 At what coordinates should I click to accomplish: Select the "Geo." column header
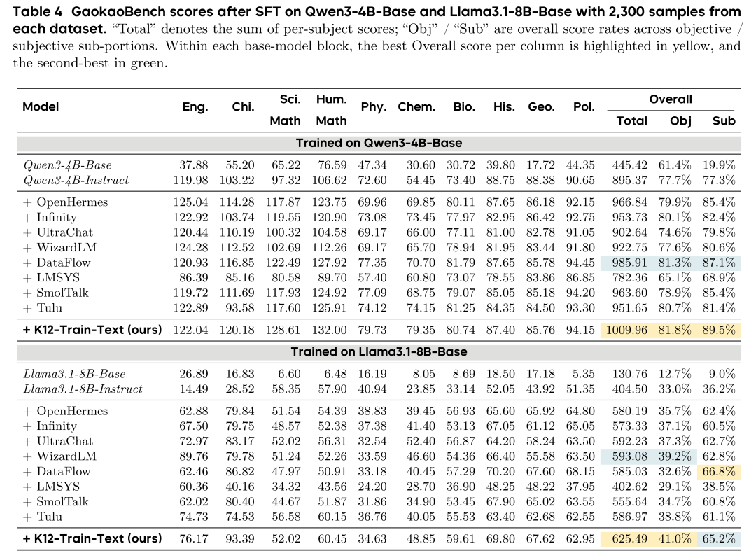tap(541, 106)
